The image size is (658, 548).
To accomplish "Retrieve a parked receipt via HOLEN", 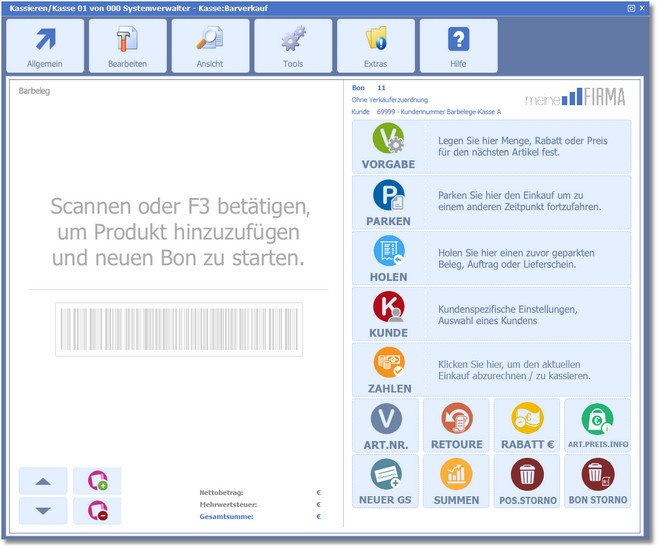I will pyautogui.click(x=388, y=258).
